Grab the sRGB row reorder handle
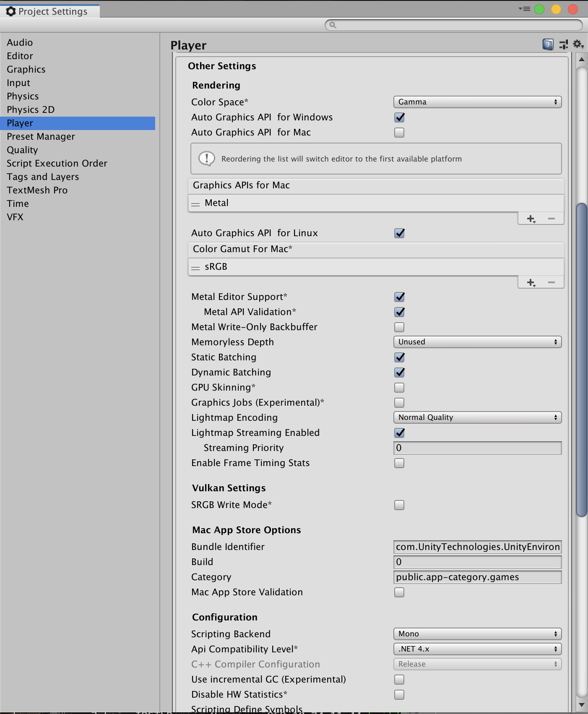Screen dimensions: 588x714 click(x=195, y=268)
